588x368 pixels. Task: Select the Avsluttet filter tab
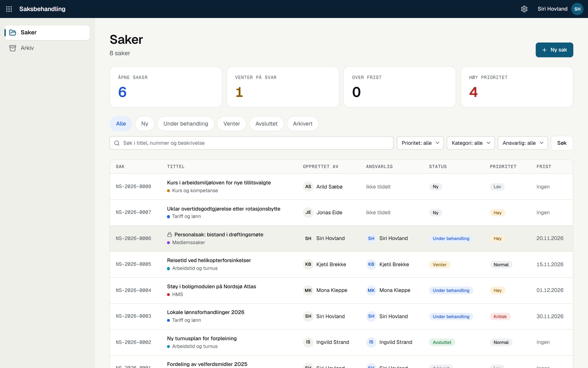(266, 124)
